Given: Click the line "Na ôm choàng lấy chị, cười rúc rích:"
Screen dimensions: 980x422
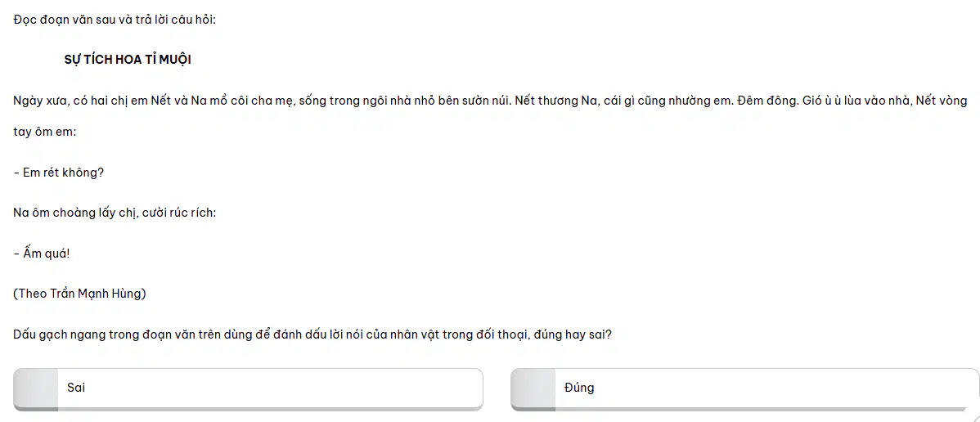Looking at the screenshot, I should click(115, 213).
